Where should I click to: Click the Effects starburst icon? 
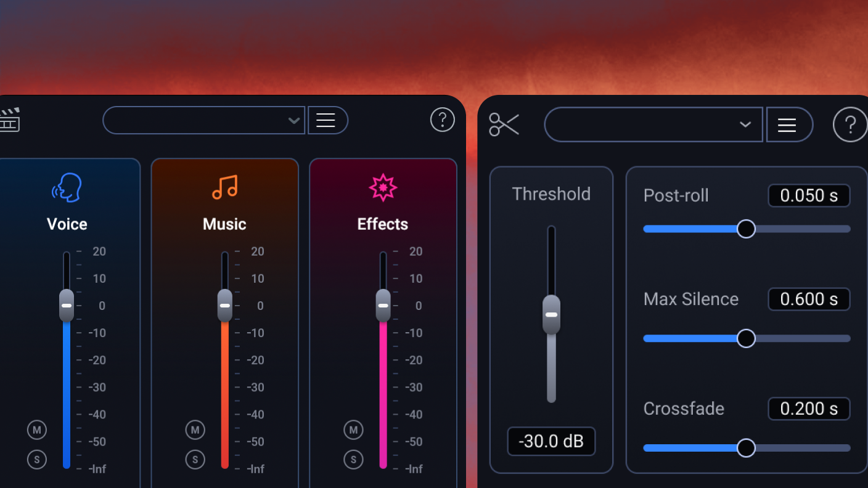pos(382,187)
